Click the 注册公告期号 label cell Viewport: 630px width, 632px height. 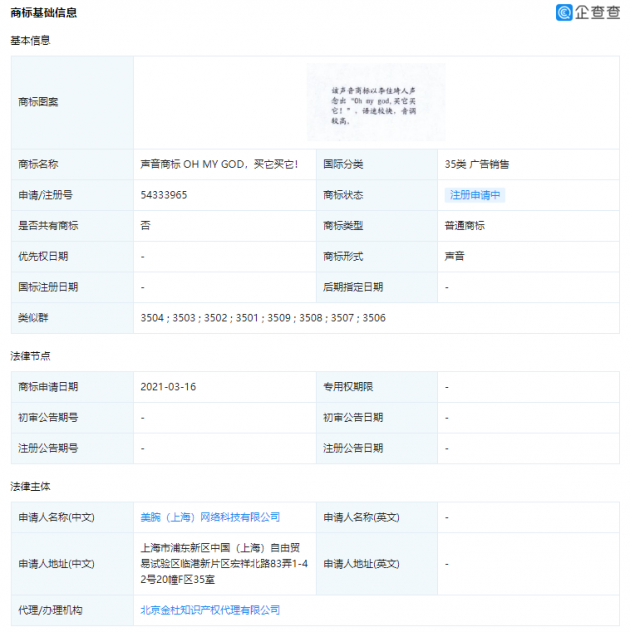tap(73, 448)
